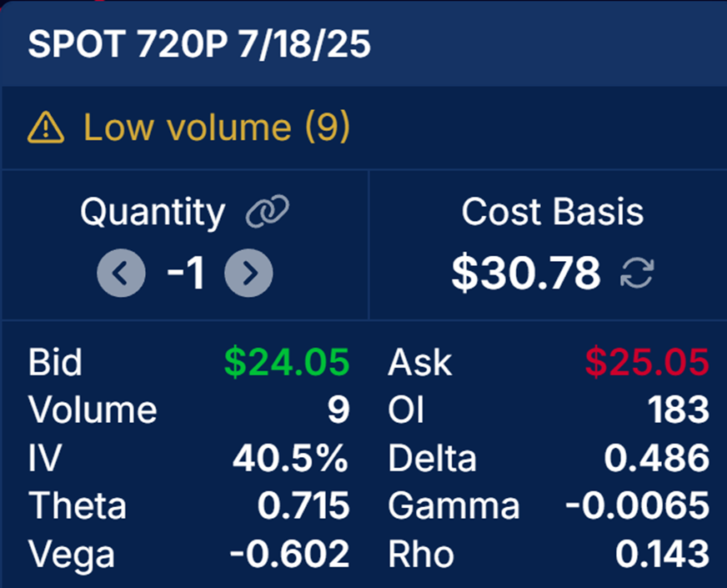Select the -1 quantity value
The height and width of the screenshot is (588, 727).
click(185, 273)
